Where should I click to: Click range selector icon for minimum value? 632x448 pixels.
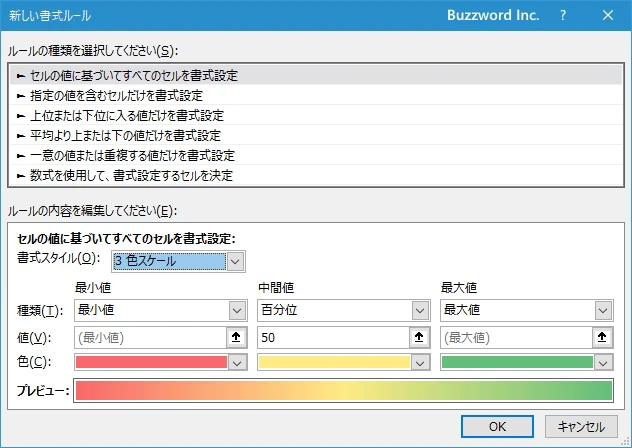(x=236, y=338)
